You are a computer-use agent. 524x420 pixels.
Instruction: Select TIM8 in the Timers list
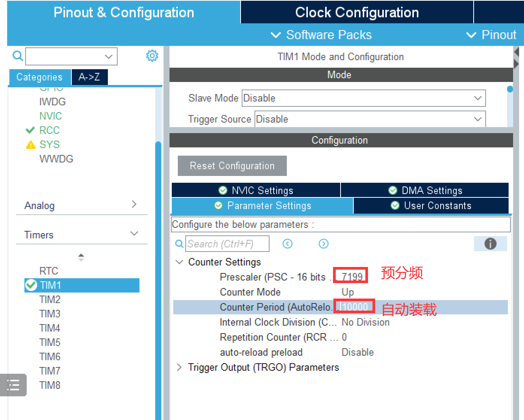(x=50, y=385)
